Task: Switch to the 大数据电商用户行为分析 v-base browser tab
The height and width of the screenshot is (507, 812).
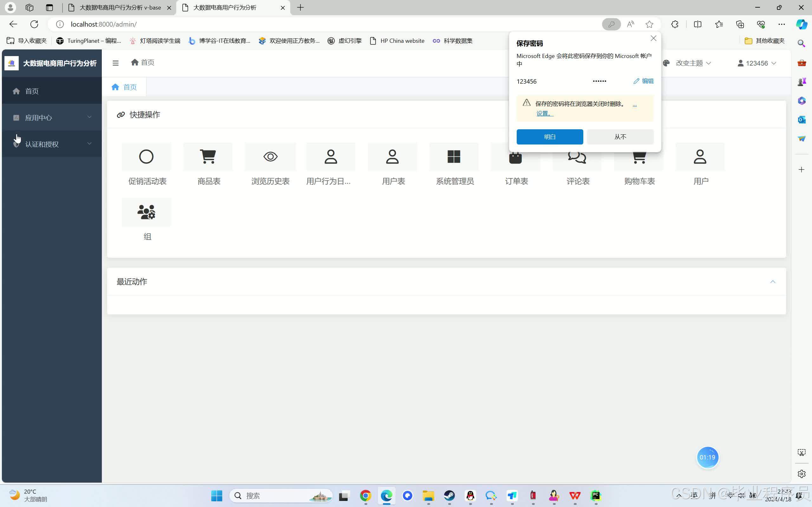Action: coord(120,7)
